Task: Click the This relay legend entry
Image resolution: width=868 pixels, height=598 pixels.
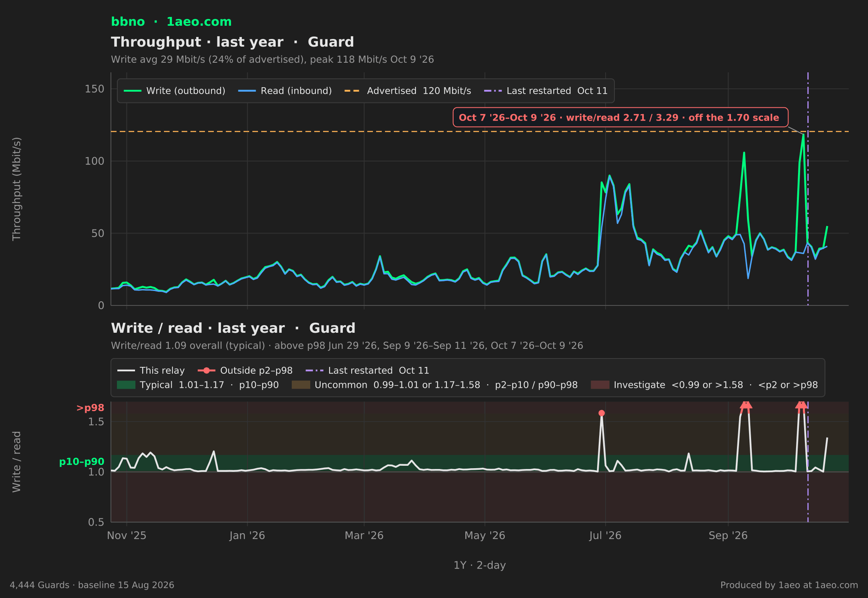Action: tap(151, 371)
